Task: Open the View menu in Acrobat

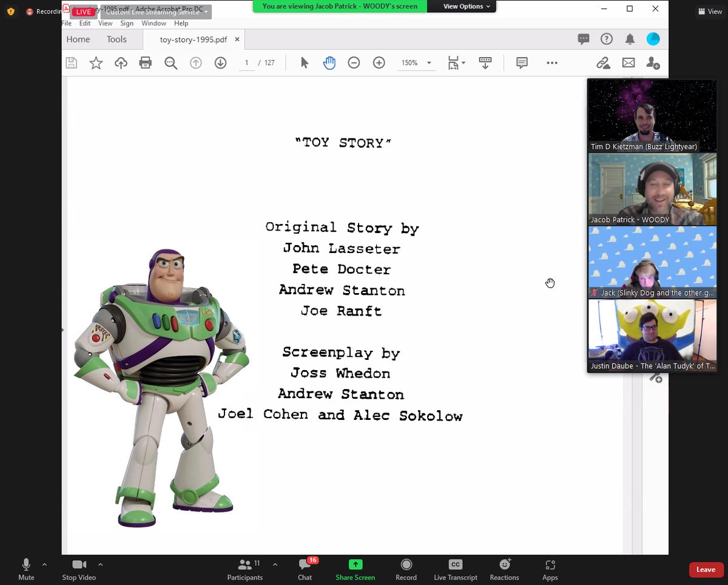Action: [x=106, y=23]
